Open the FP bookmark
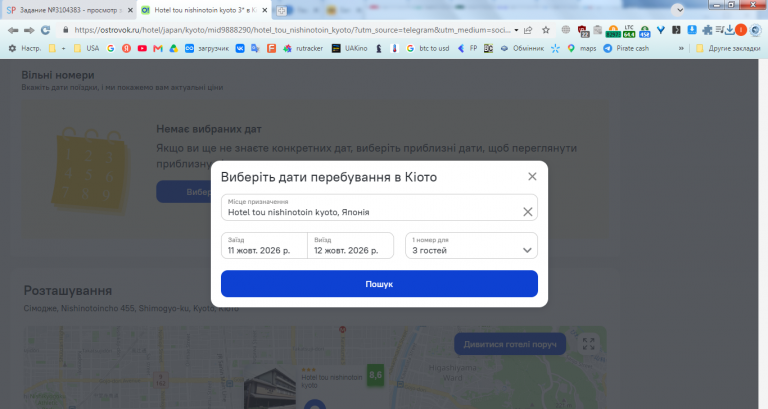768x409 pixels. pos(467,48)
